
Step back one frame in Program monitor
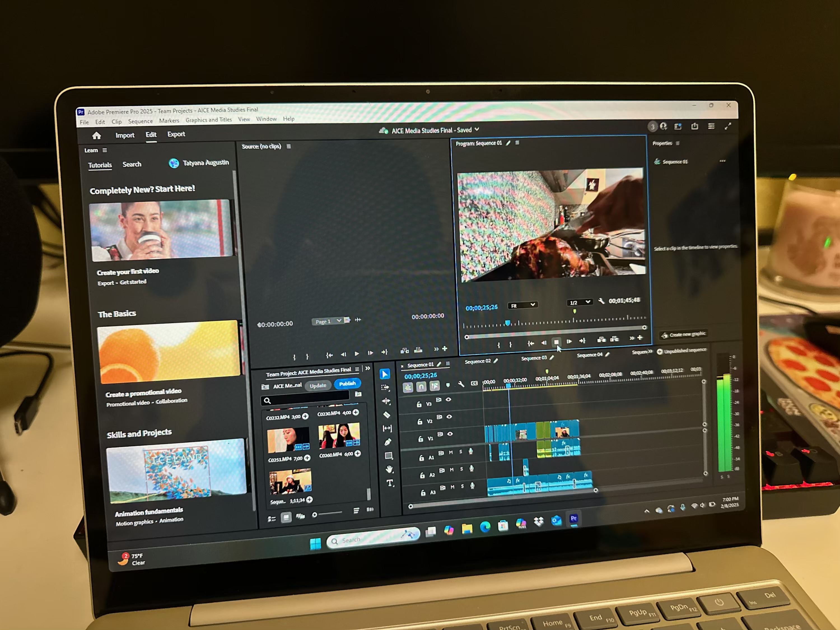(x=543, y=342)
